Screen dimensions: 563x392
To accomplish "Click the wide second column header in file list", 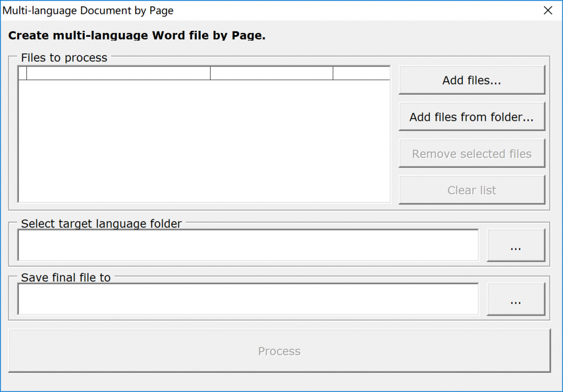I will pyautogui.click(x=118, y=73).
